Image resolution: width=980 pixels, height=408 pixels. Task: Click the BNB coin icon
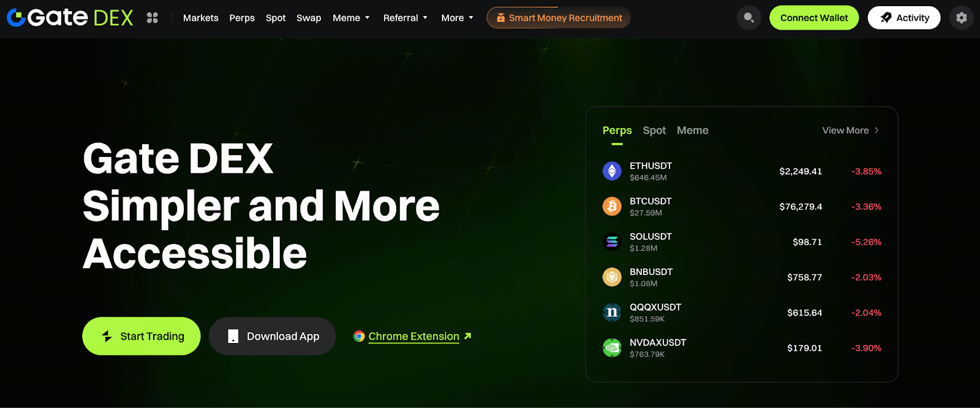click(x=612, y=277)
